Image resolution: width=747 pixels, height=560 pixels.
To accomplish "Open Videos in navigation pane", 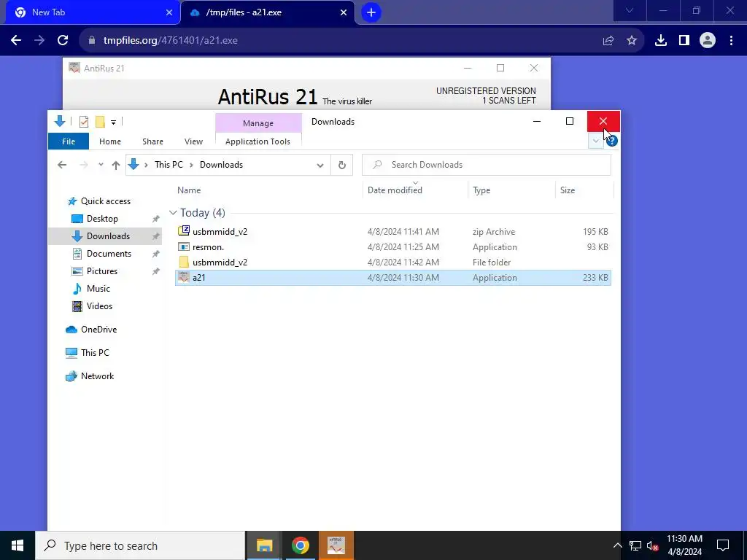I will click(x=99, y=306).
